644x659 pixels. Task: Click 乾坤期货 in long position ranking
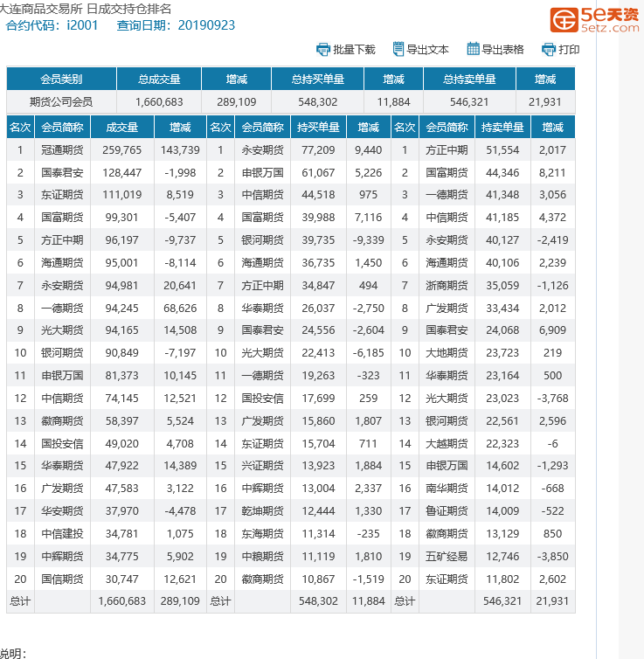262,510
